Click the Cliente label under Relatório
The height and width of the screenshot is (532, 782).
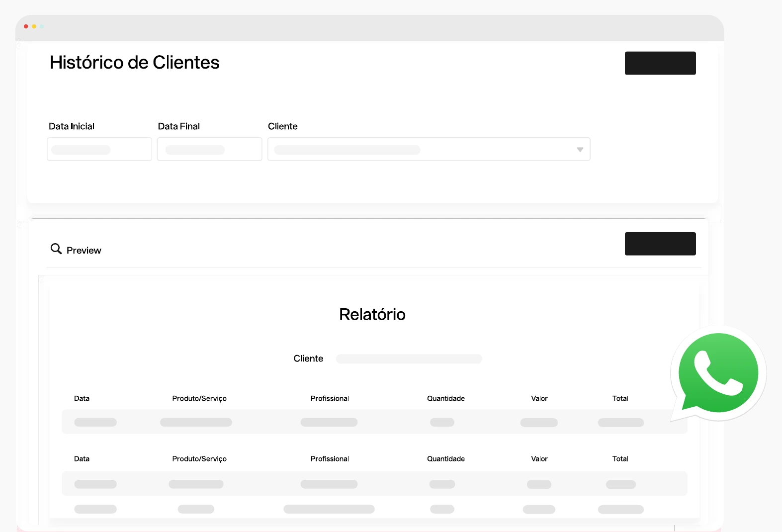(x=308, y=358)
